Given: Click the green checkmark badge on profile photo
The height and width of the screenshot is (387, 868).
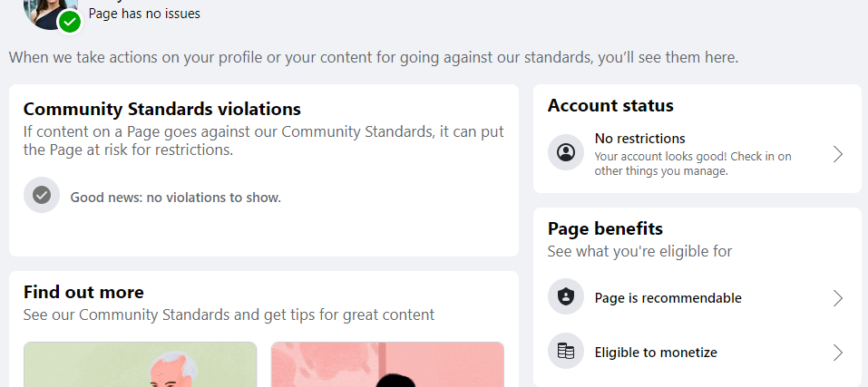Looking at the screenshot, I should (69, 22).
